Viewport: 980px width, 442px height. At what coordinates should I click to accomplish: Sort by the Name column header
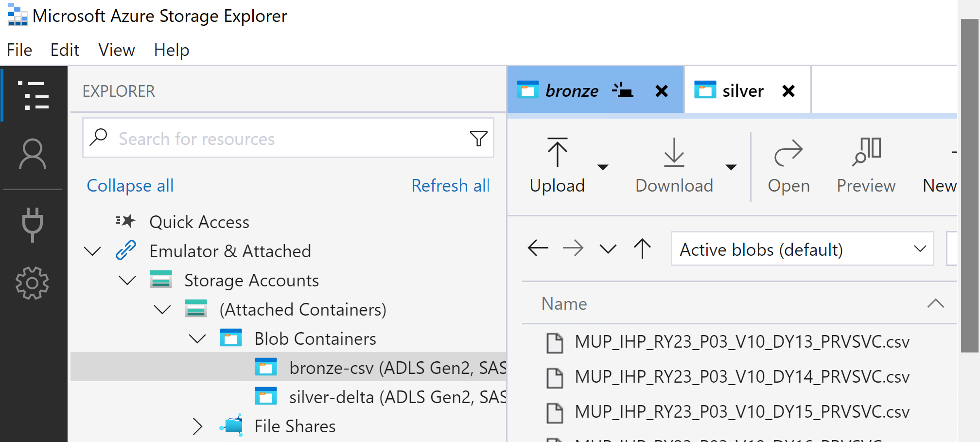(x=564, y=303)
